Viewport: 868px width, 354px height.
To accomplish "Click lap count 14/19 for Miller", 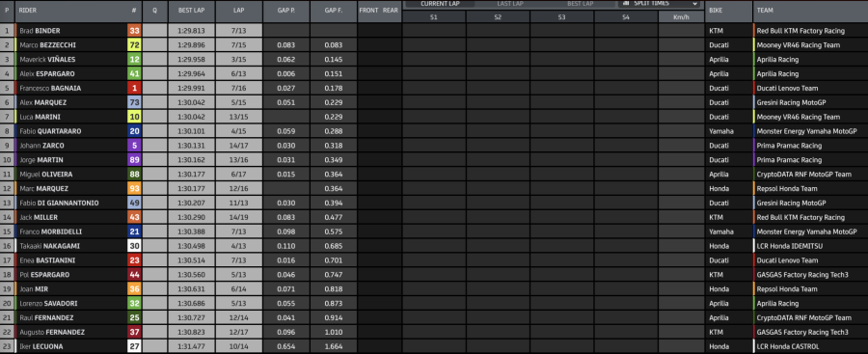I will 238,218.
